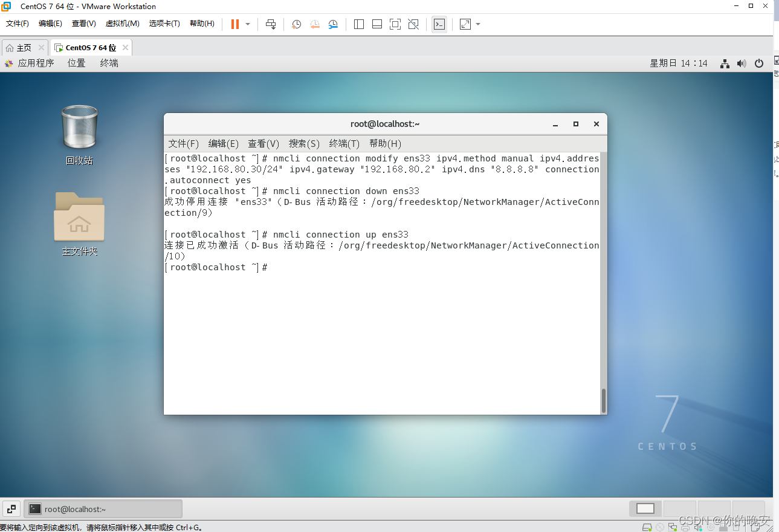
Task: Click the power icon in top panel
Action: [760, 63]
